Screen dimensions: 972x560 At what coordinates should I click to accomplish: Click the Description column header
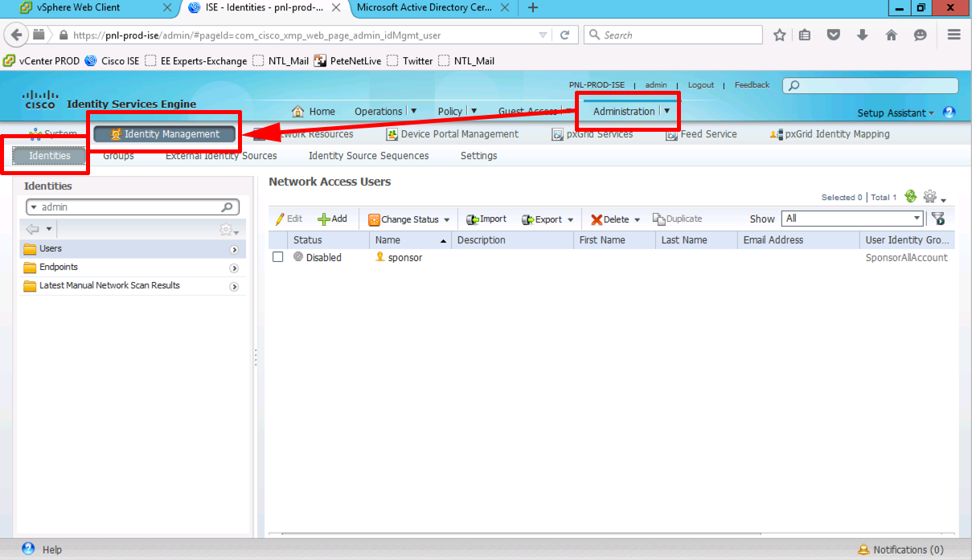click(x=511, y=239)
